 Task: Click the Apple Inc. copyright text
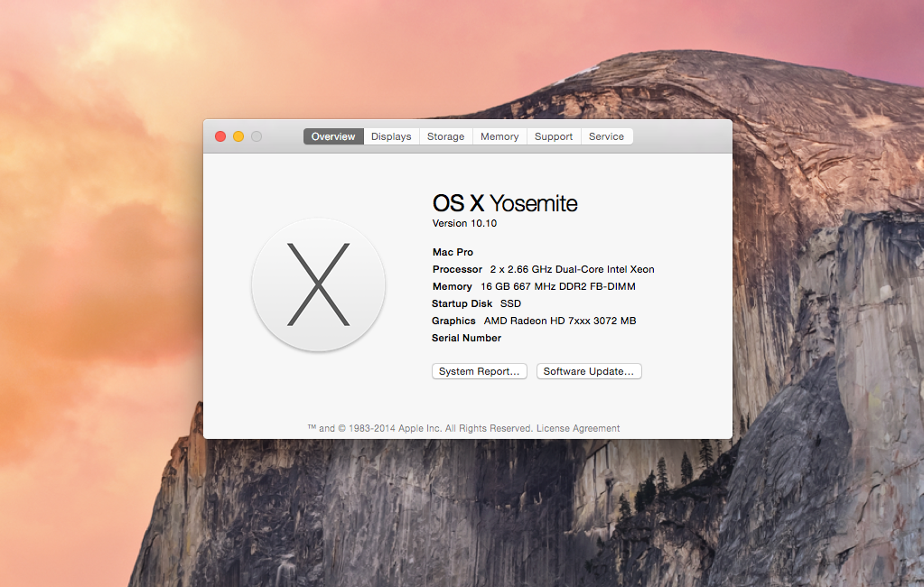point(420,428)
